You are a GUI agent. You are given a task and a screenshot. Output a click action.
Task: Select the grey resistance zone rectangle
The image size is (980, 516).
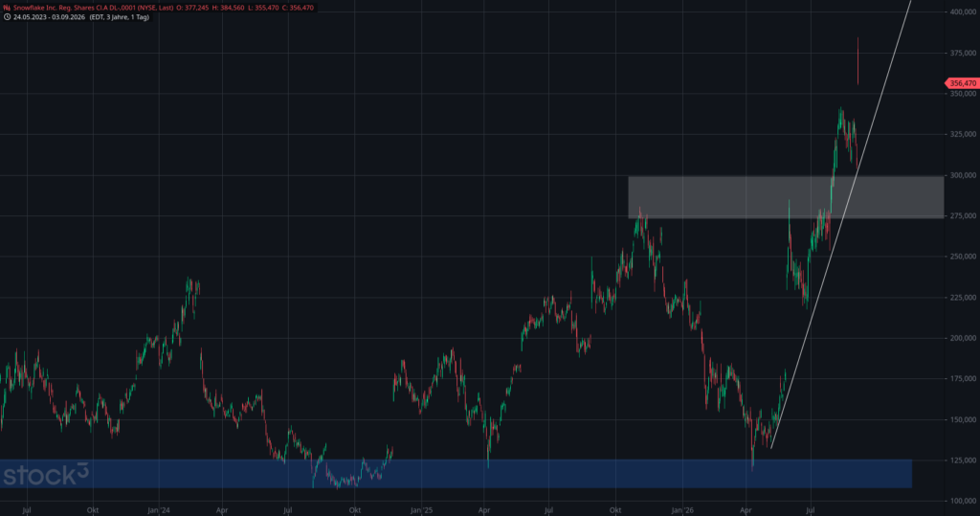786,197
